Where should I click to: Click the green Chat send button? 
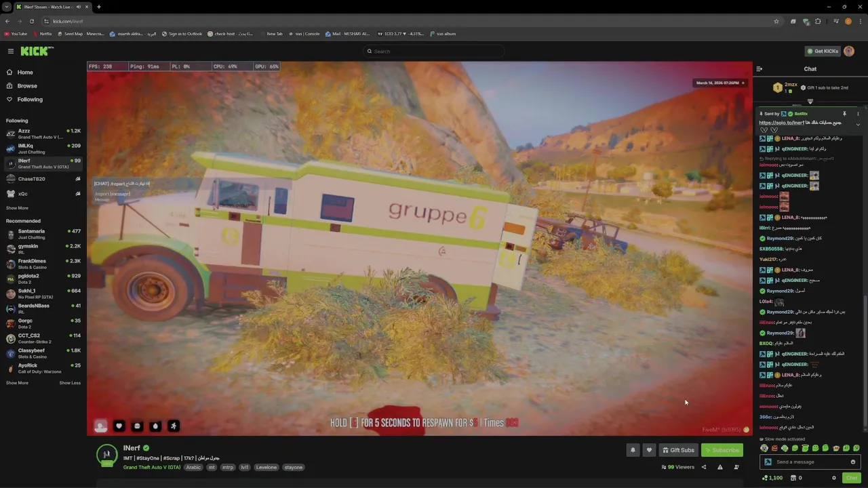pos(852,478)
